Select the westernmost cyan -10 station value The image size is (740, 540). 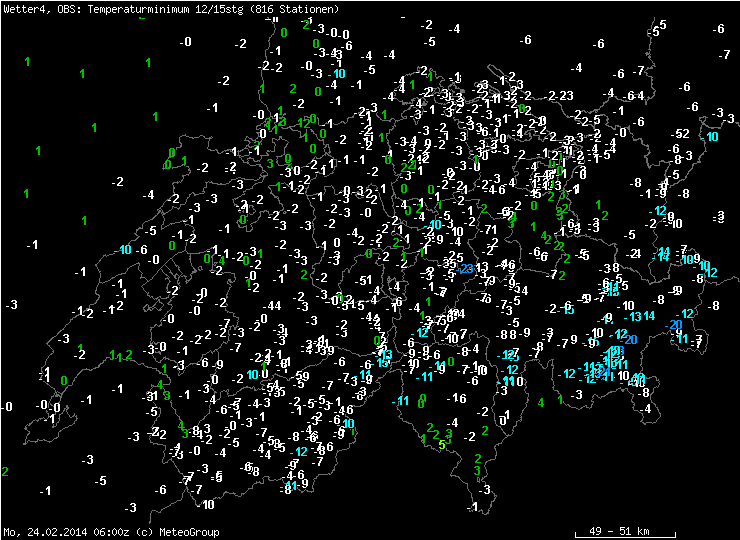coord(125,250)
